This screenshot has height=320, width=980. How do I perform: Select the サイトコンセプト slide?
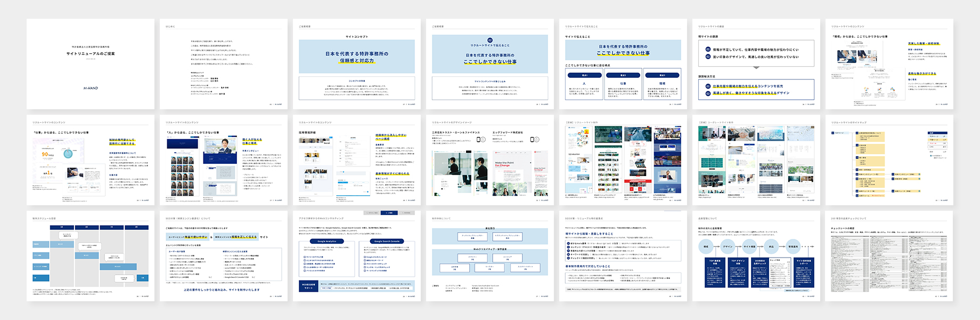coord(357,64)
